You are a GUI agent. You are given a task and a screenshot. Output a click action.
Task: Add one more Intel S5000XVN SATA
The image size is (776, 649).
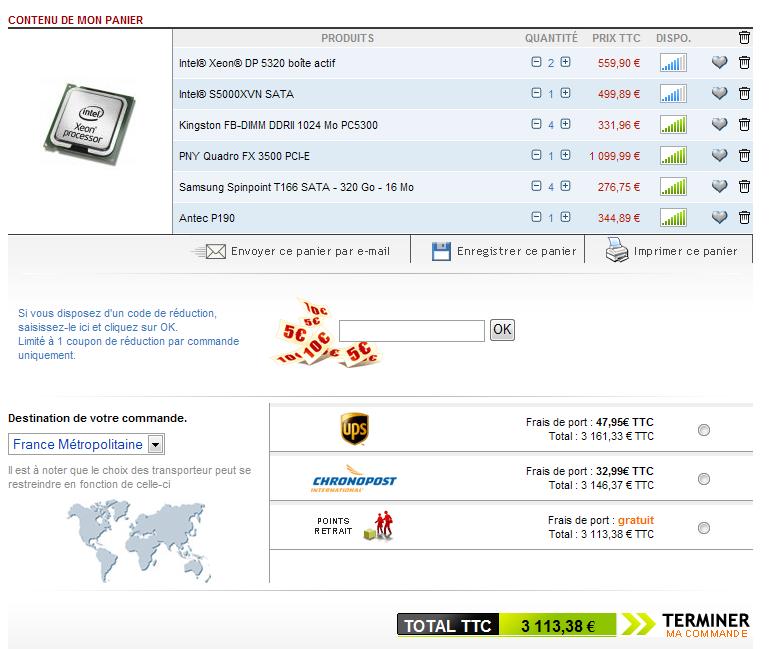565,93
